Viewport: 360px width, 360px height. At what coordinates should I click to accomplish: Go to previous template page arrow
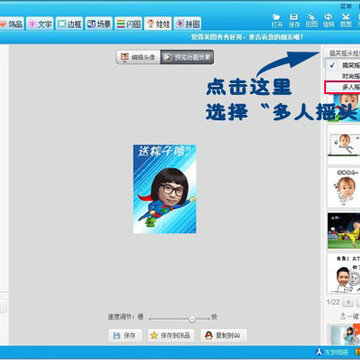pyautogui.click(x=348, y=302)
